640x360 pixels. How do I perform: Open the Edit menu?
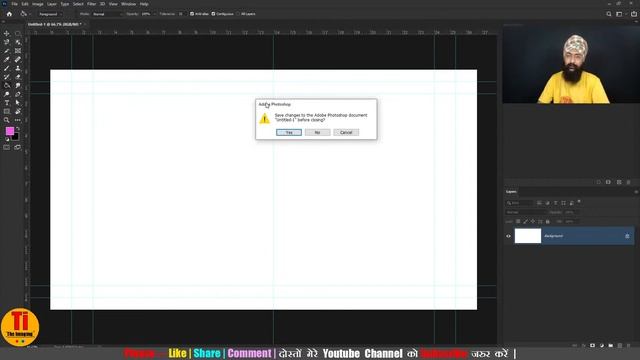tap(25, 4)
